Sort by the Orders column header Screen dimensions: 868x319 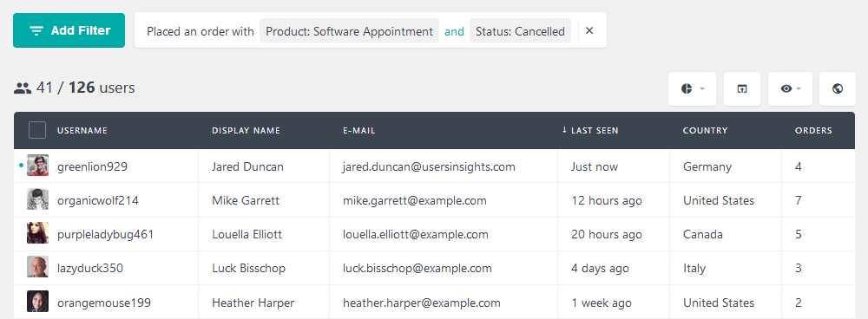pyautogui.click(x=813, y=131)
